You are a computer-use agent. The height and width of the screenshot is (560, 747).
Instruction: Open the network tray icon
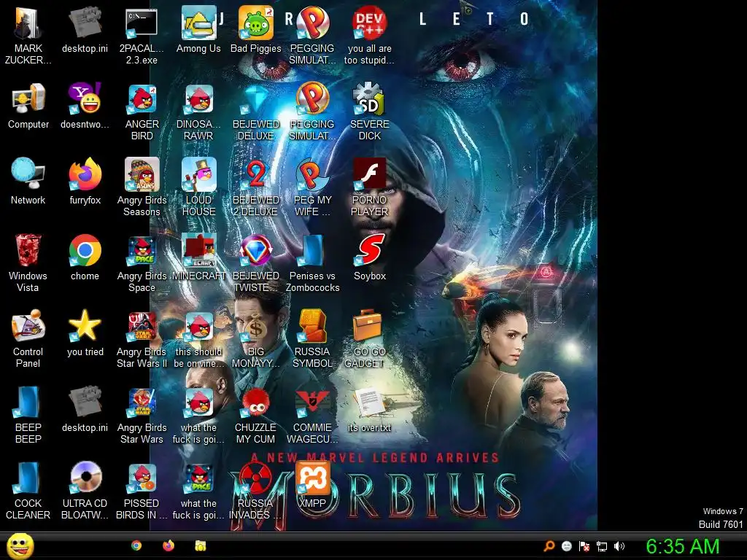[x=602, y=546]
